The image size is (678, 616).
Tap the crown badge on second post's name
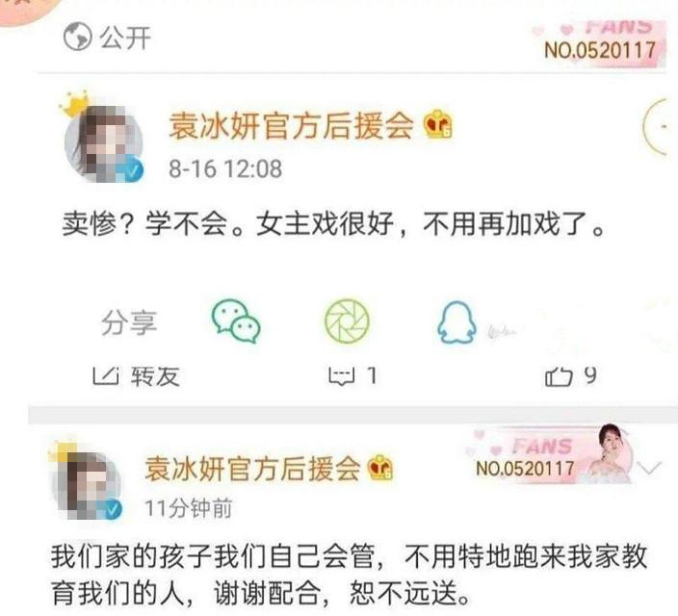(x=379, y=468)
